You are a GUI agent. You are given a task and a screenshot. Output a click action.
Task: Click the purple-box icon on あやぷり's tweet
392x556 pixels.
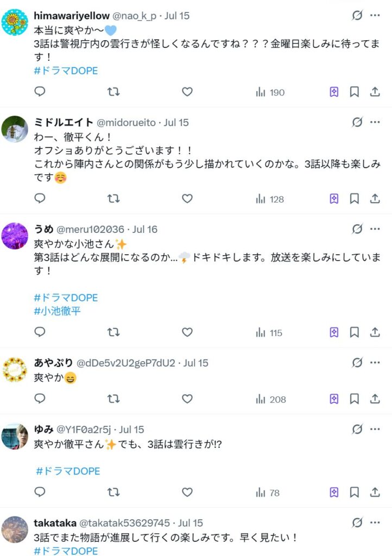pyautogui.click(x=334, y=399)
